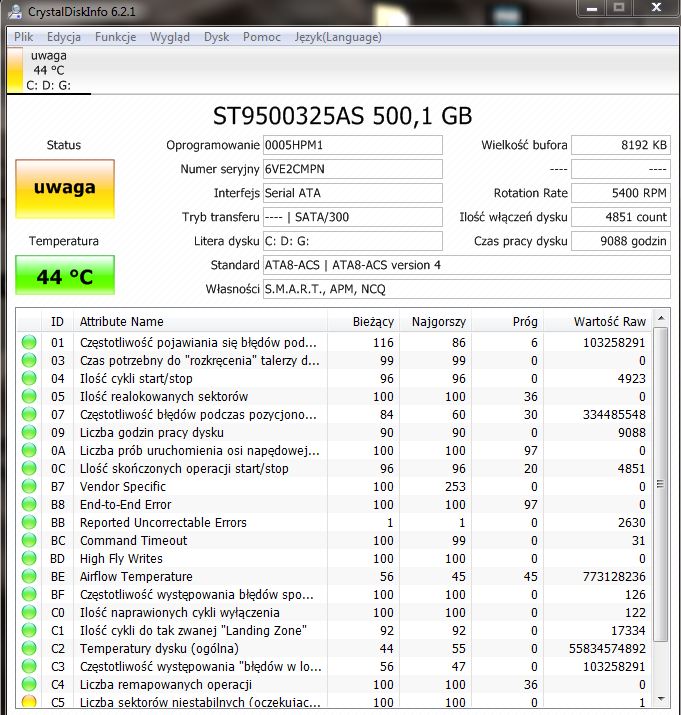Click scrollbar up arrow in attribute list
The width and height of the screenshot is (681, 715).
(661, 318)
